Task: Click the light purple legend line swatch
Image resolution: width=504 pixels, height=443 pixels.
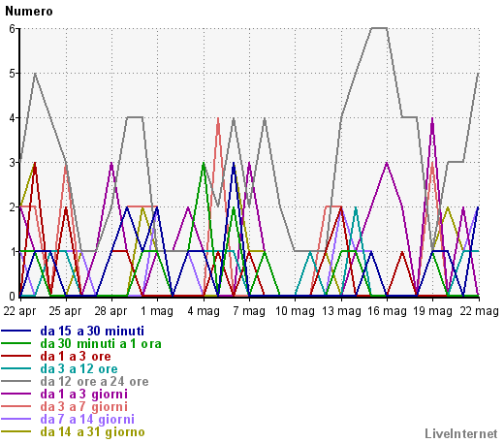Action: tap(16, 419)
